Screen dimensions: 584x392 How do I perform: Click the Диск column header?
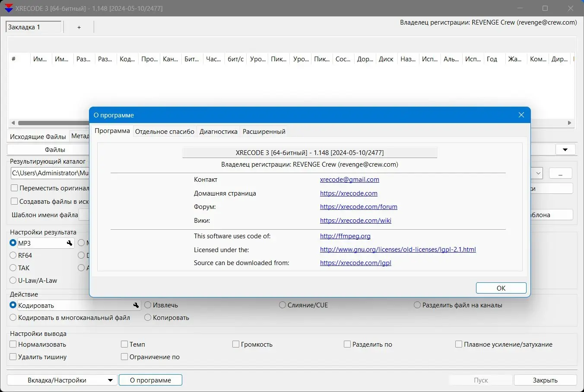coord(386,59)
